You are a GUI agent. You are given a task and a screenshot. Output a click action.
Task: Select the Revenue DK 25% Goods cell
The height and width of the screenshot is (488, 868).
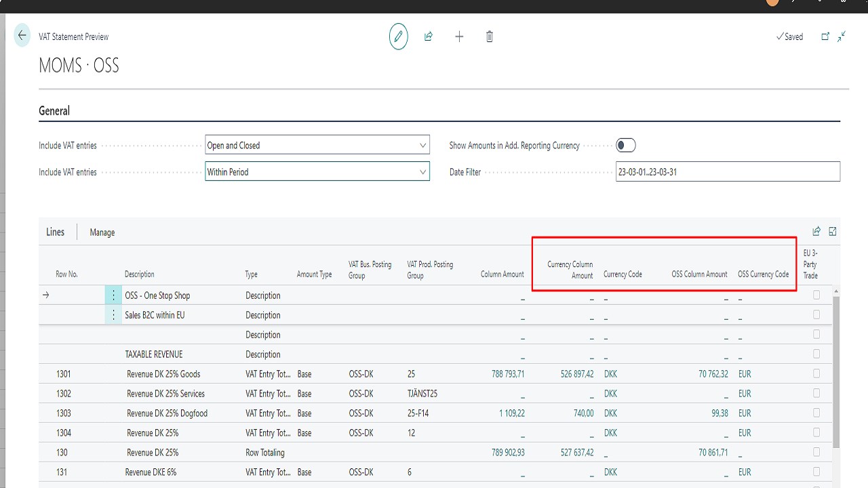[163, 373]
